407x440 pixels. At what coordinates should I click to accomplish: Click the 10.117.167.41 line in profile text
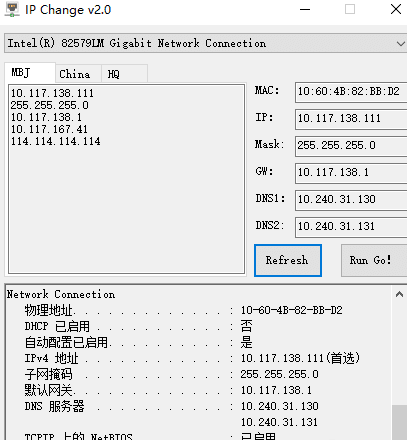49,129
